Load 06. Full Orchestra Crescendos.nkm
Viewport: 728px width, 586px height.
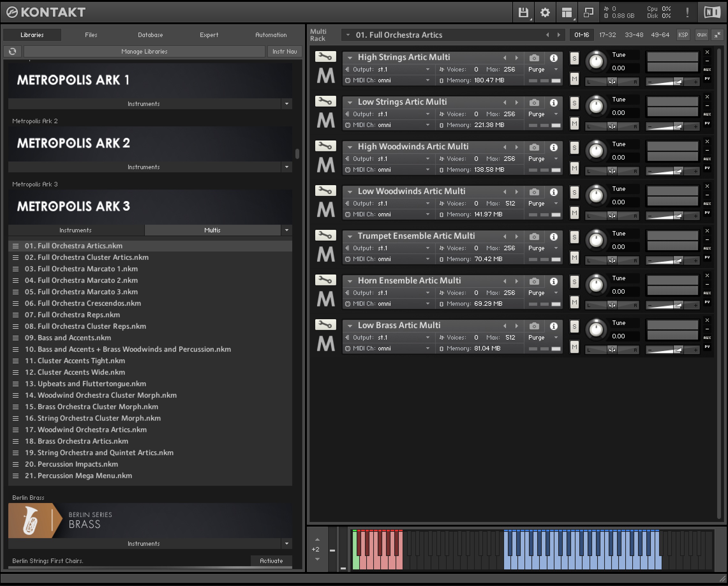point(150,303)
